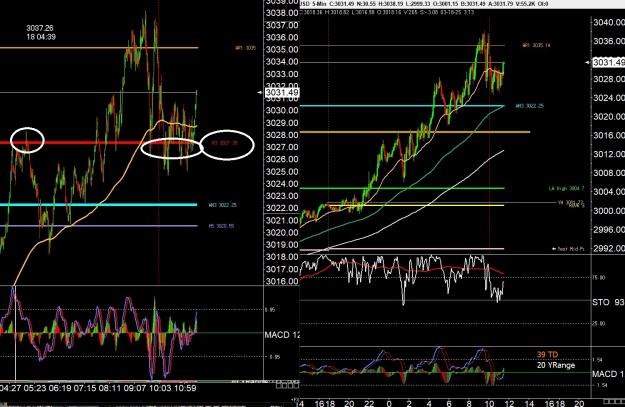Click the 3004.00 label on the right price axis
The width and height of the screenshot is (625, 407).
(x=609, y=192)
